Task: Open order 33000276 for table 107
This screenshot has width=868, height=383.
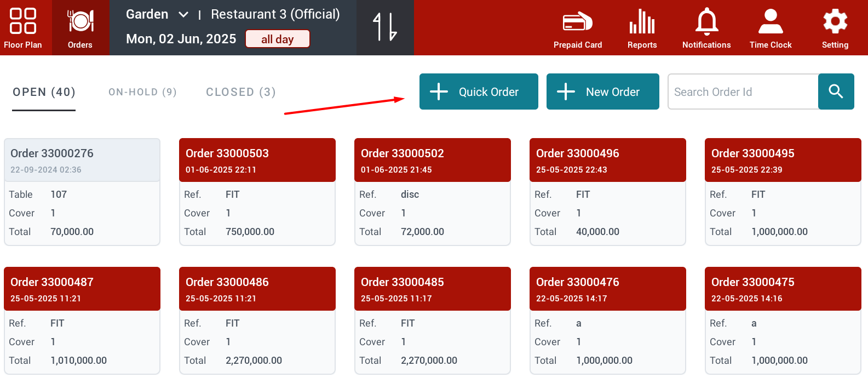Action: coord(82,192)
